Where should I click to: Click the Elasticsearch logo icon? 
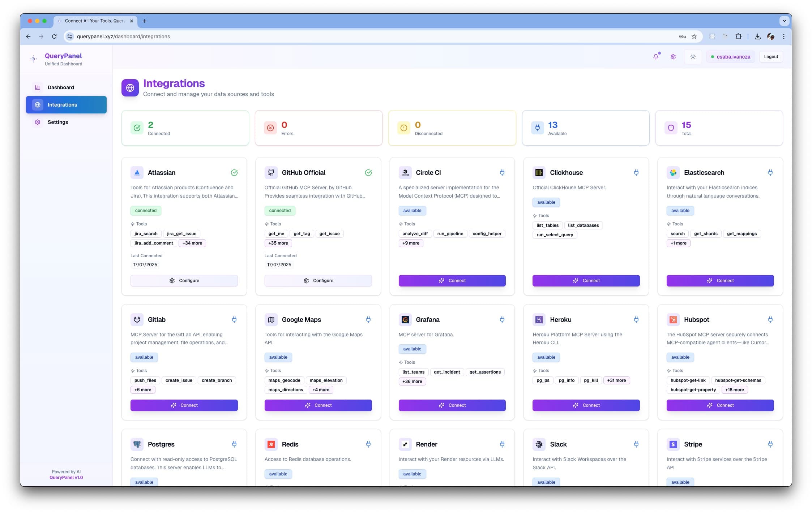673,173
